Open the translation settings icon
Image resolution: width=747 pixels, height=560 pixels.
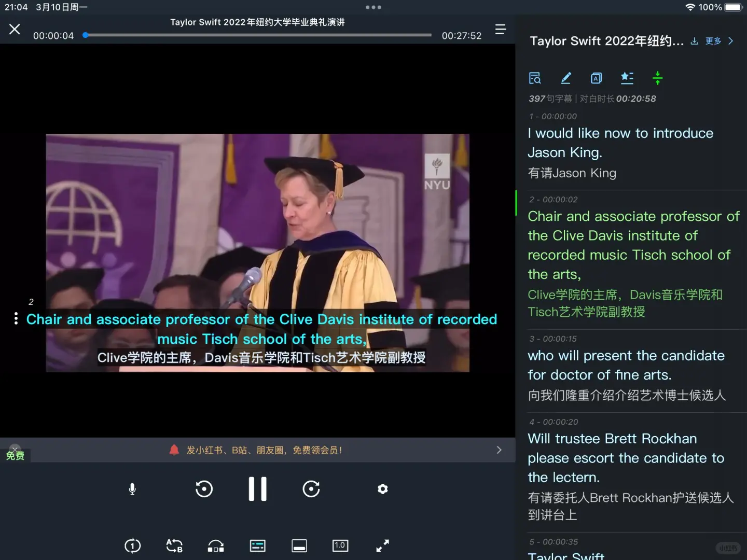[x=596, y=78]
